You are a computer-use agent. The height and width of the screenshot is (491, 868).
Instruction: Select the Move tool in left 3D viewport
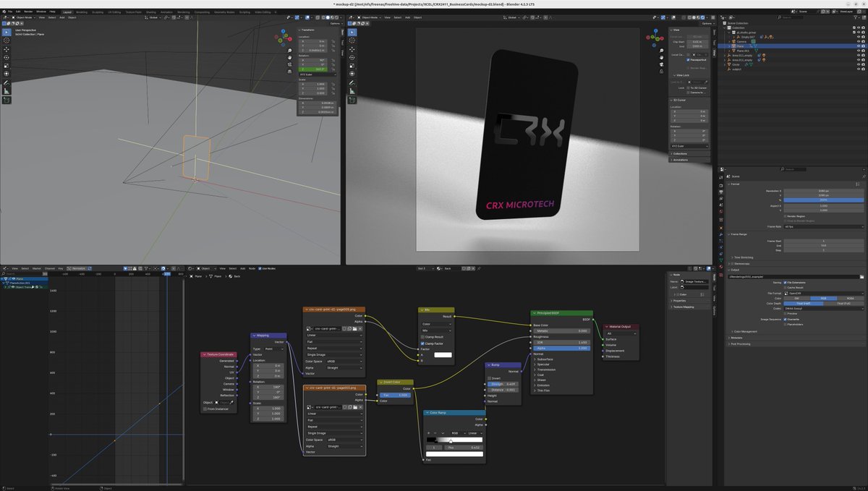click(x=6, y=50)
